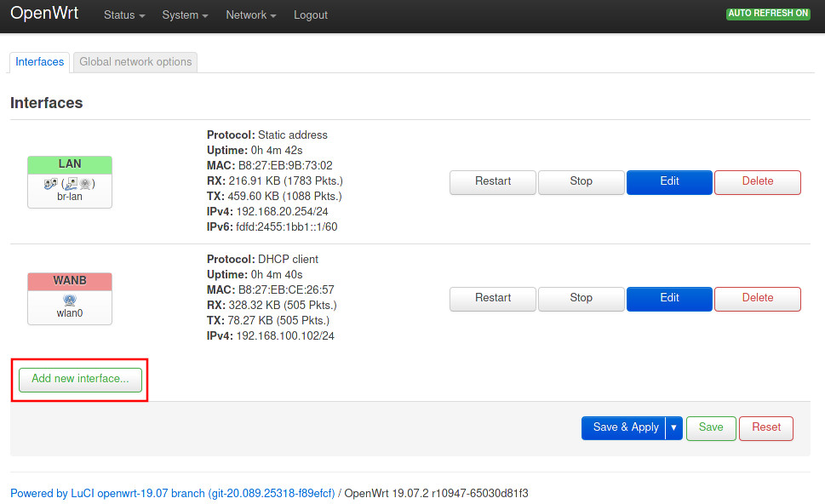Click LAN IPv4 192.168.20.254/24
The image size is (825, 504).
(x=282, y=211)
